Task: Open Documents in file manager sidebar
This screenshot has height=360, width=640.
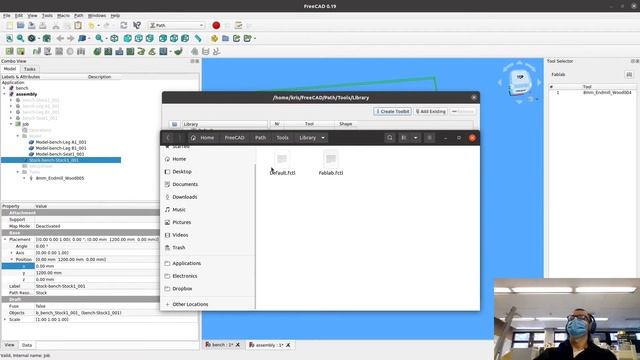Action: pyautogui.click(x=185, y=184)
